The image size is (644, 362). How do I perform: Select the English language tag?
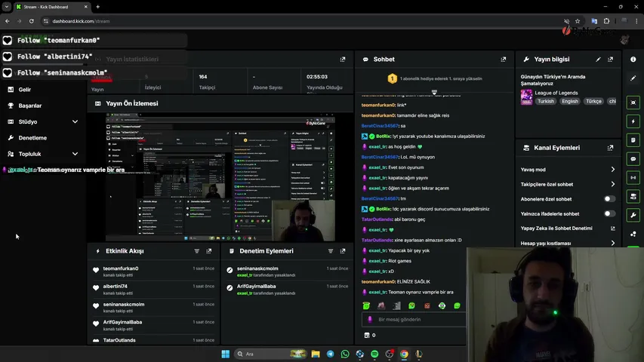(570, 101)
